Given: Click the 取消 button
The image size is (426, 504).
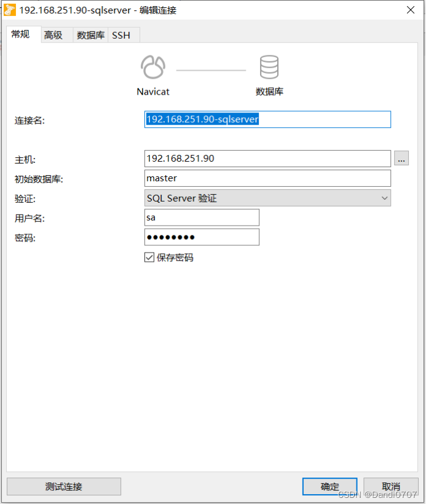Looking at the screenshot, I should (391, 486).
